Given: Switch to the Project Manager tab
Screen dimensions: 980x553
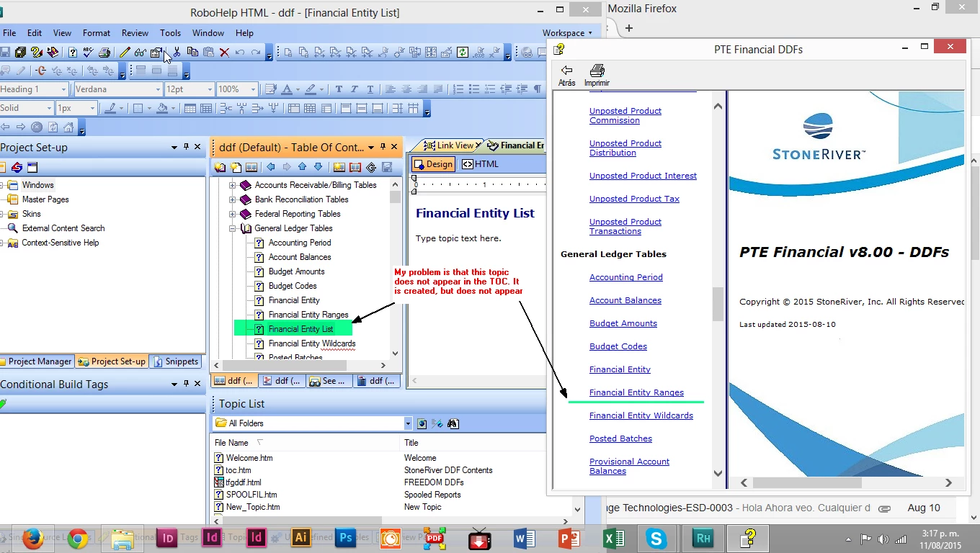Looking at the screenshot, I should point(36,361).
